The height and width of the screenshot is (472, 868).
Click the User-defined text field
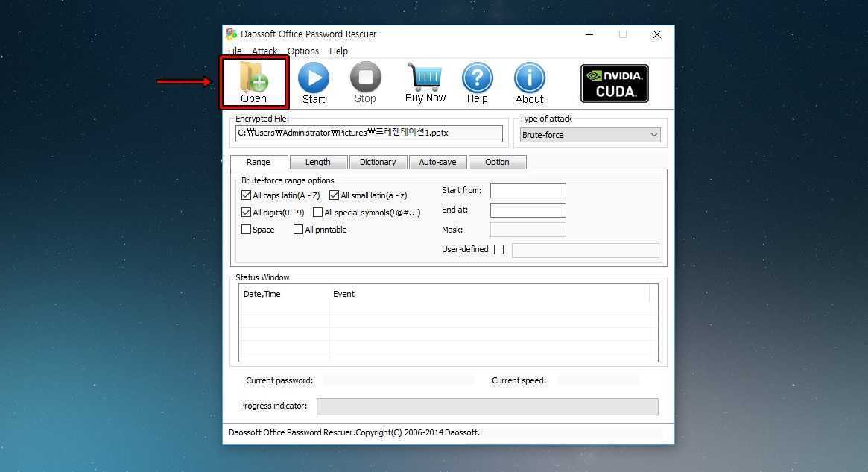pos(586,250)
